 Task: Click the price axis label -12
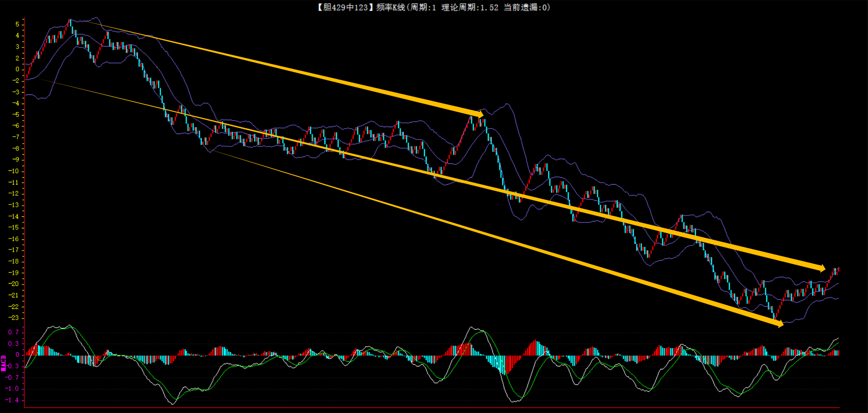15,193
